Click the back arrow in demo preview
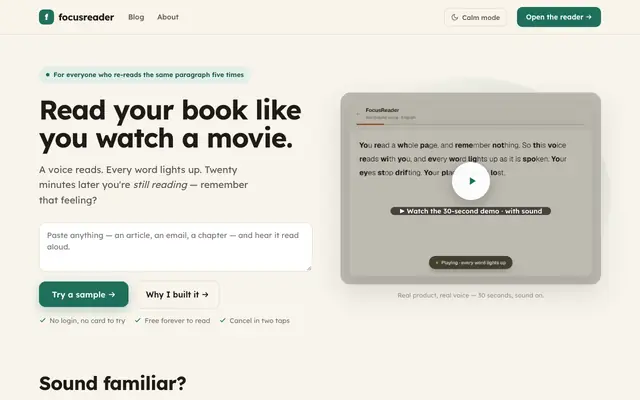Screen dimensions: 640x400 (358, 114)
